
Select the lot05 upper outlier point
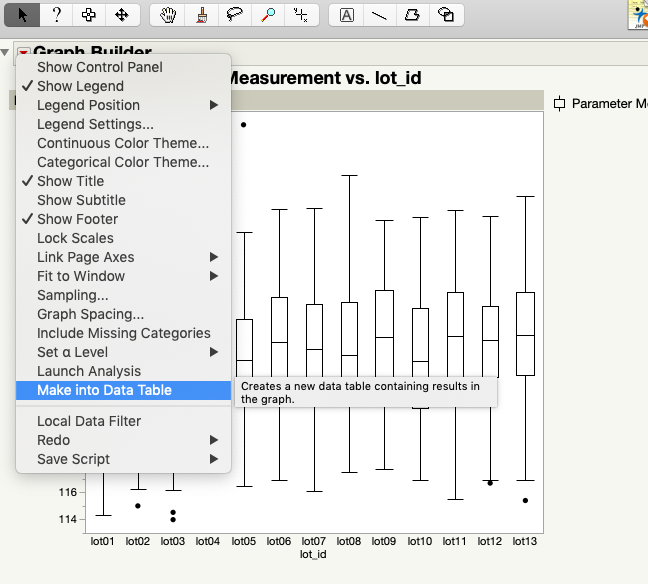244,125
